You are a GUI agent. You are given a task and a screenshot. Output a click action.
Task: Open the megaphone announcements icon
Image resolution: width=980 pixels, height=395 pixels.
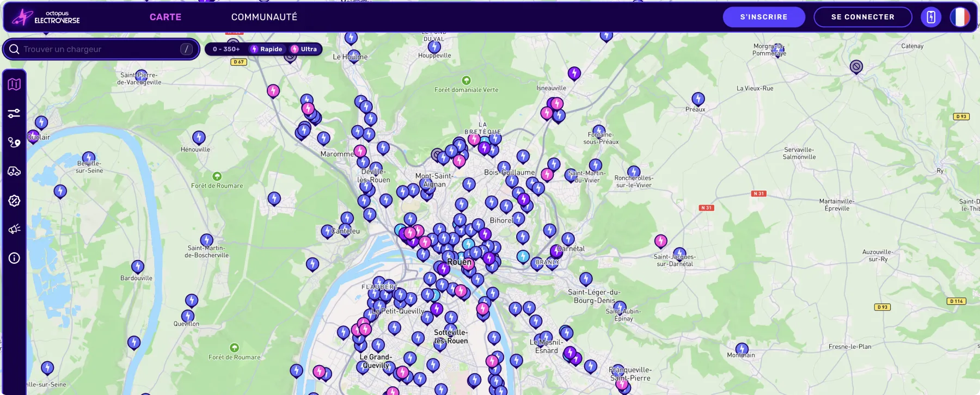click(x=14, y=229)
